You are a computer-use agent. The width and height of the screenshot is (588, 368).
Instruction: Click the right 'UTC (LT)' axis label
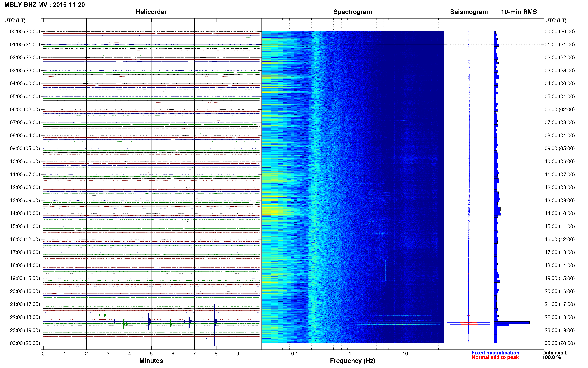[556, 20]
